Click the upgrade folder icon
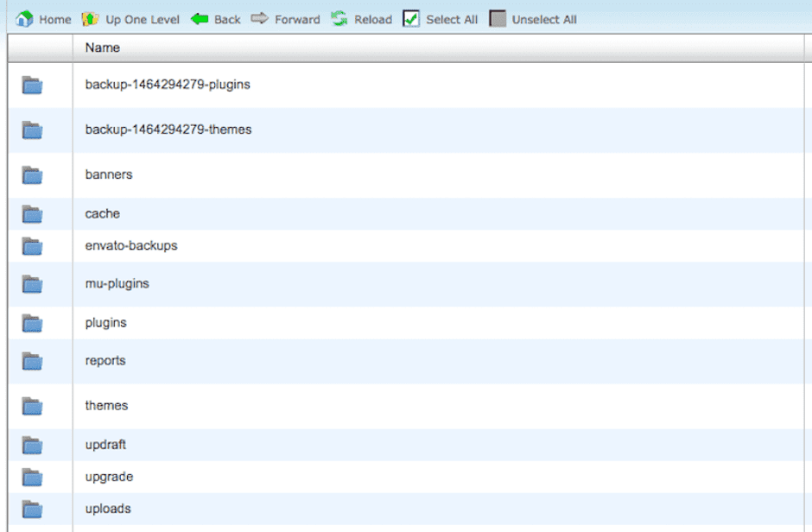 click(32, 477)
